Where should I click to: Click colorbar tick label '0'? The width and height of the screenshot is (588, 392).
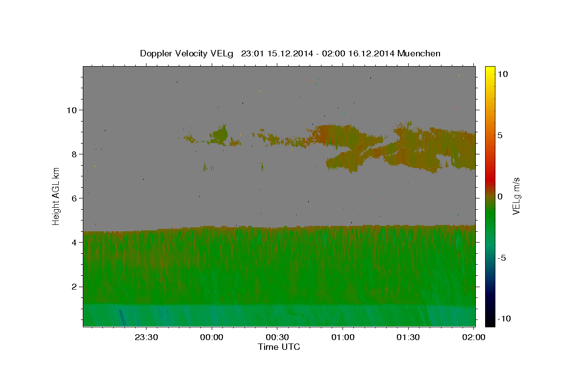500,196
